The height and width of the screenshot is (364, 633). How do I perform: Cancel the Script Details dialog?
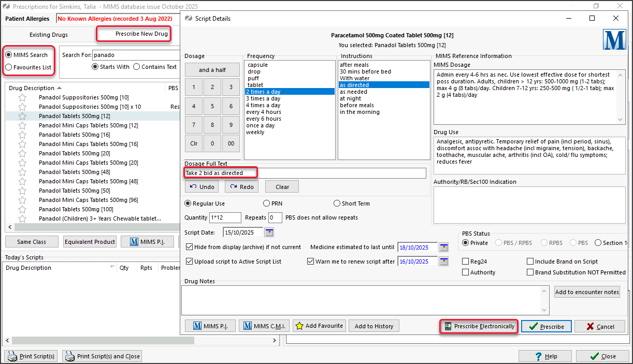tap(599, 326)
